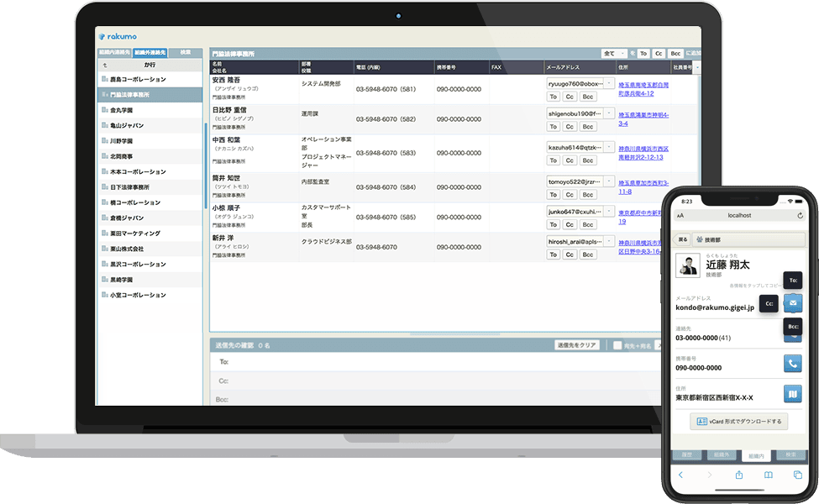The height and width of the screenshot is (504, 819).
Task: Tap the Safari reload icon
Action: pos(800,215)
